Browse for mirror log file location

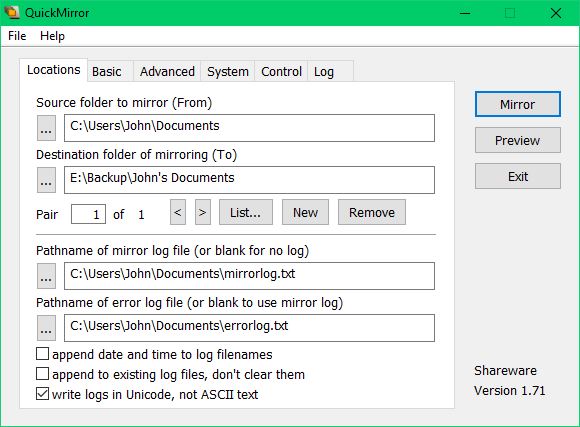[46, 276]
